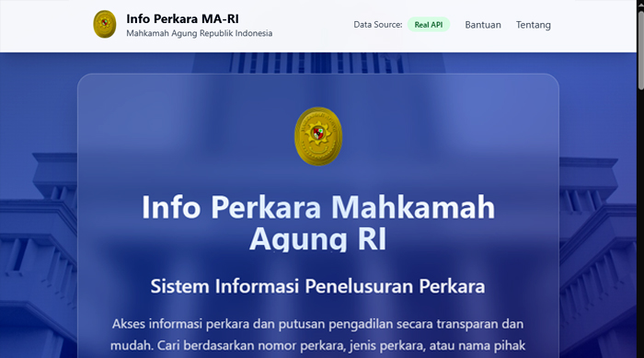The height and width of the screenshot is (358, 644).
Task: Click the Sistem Informasi Penelusuran Perkara subheading
Action: pos(317,286)
